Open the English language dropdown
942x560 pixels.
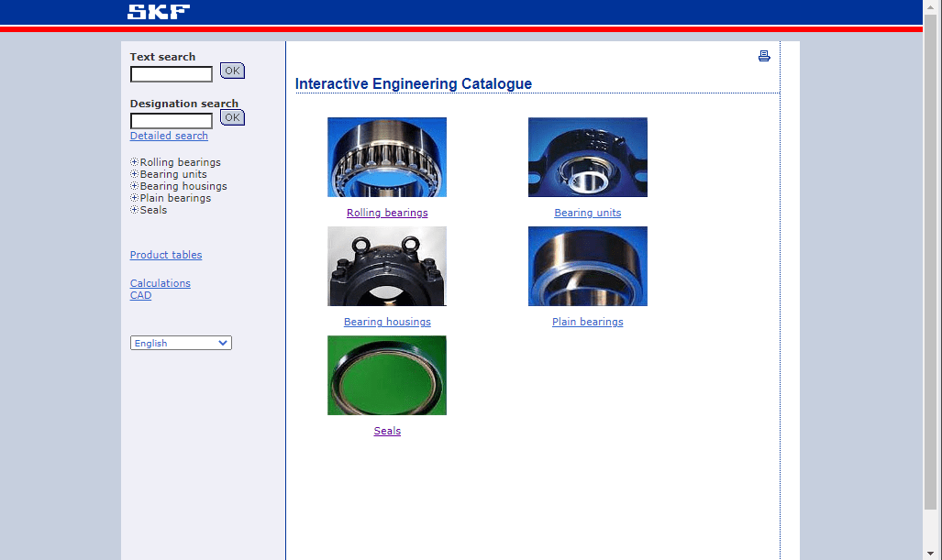point(181,343)
